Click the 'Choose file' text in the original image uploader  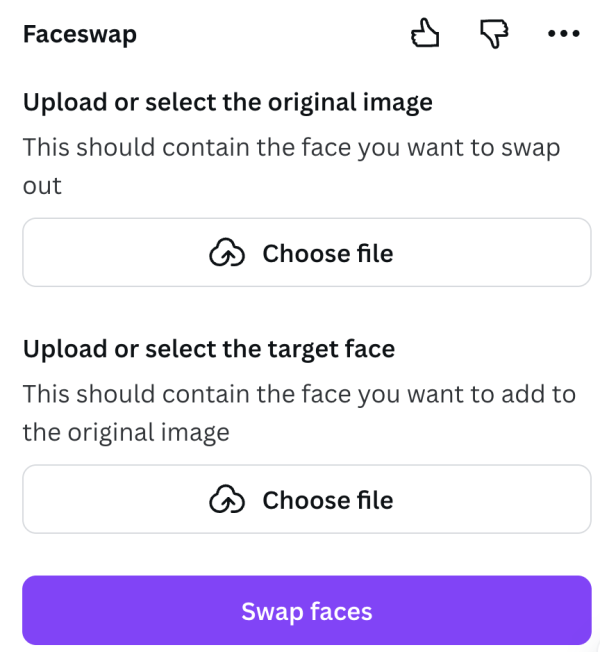pyautogui.click(x=328, y=254)
